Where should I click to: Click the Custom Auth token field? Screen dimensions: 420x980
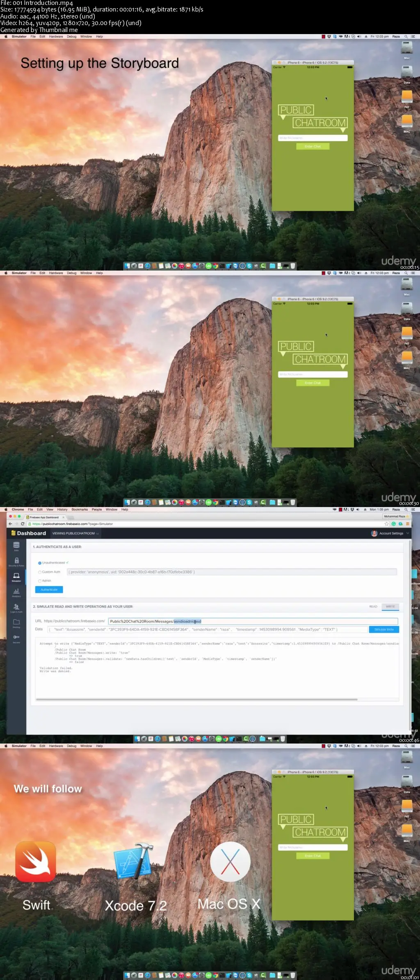232,572
